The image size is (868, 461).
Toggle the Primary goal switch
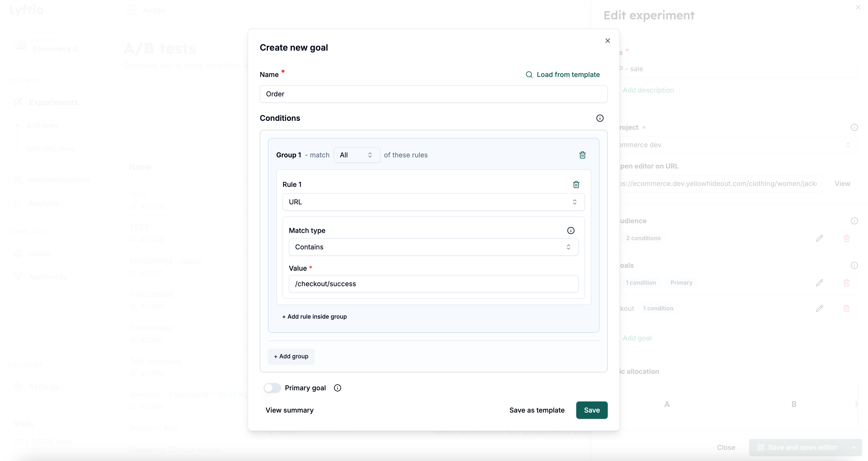(272, 388)
